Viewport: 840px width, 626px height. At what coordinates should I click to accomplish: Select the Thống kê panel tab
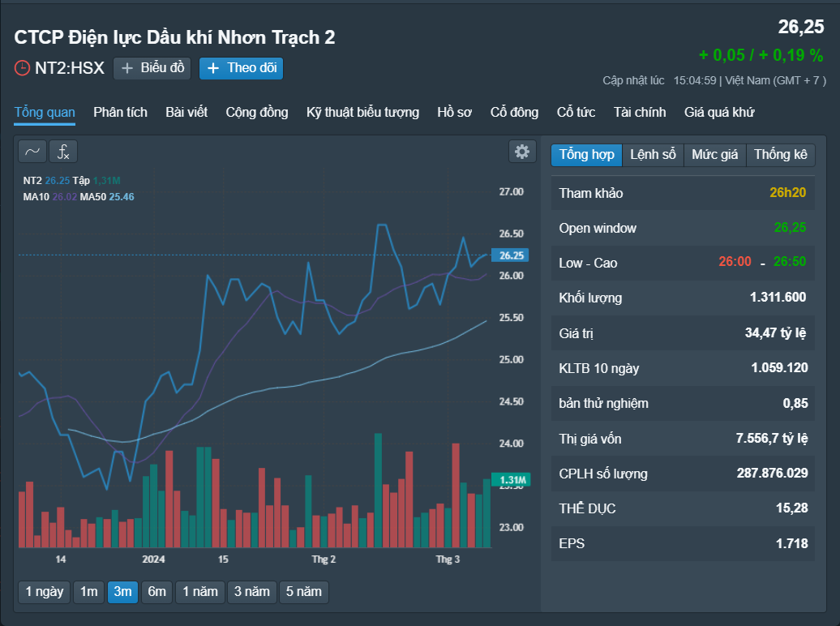tap(781, 155)
